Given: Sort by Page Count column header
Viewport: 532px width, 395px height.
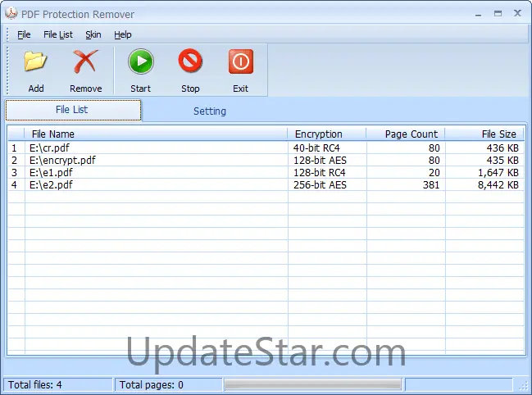Looking at the screenshot, I should pos(406,134).
